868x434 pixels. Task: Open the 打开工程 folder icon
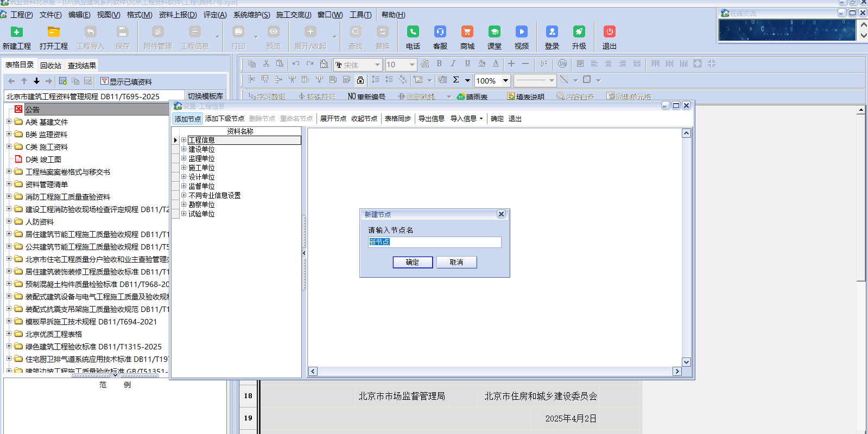point(53,32)
